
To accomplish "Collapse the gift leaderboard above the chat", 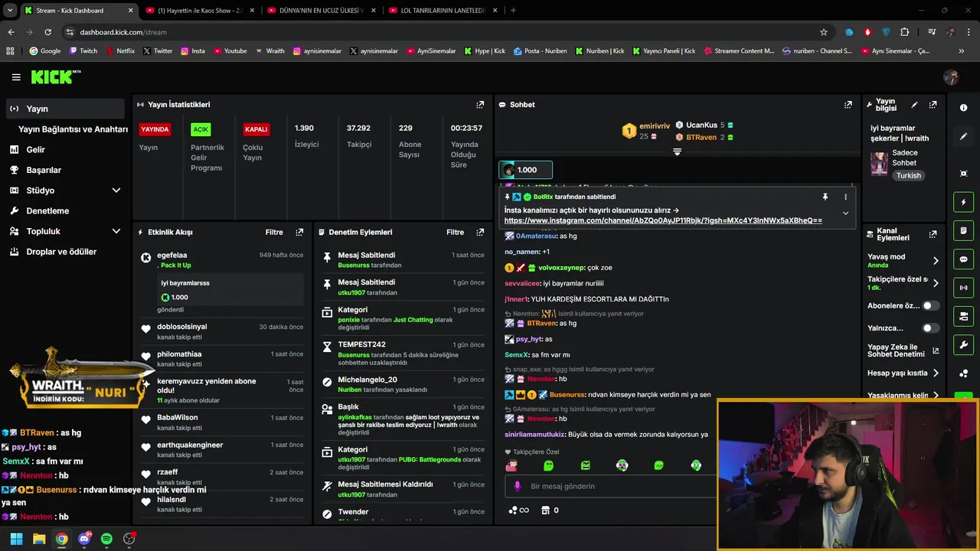I will [x=677, y=152].
